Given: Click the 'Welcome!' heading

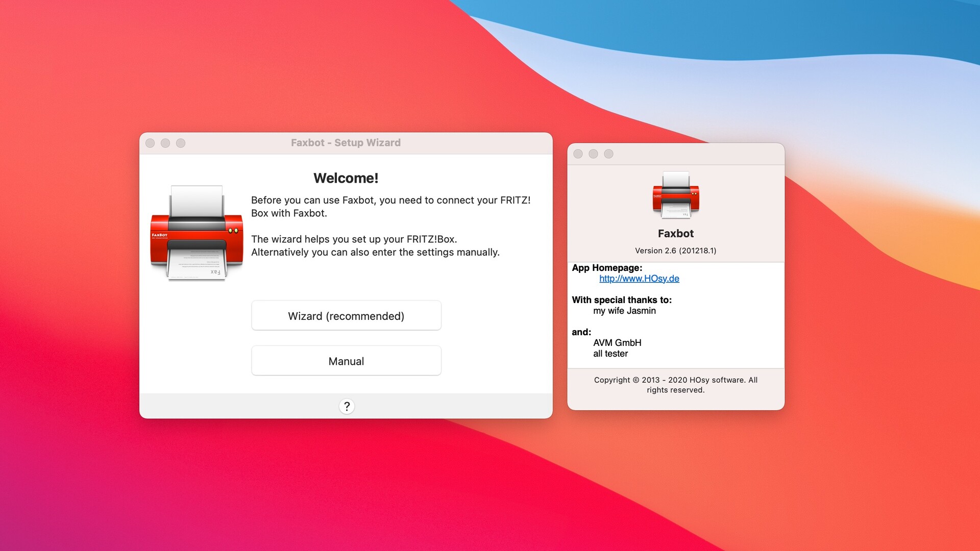Looking at the screenshot, I should click(346, 178).
